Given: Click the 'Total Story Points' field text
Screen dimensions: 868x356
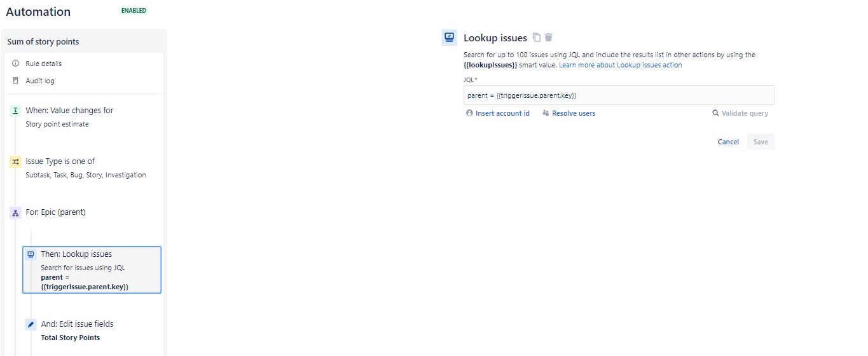Looking at the screenshot, I should pos(71,338).
